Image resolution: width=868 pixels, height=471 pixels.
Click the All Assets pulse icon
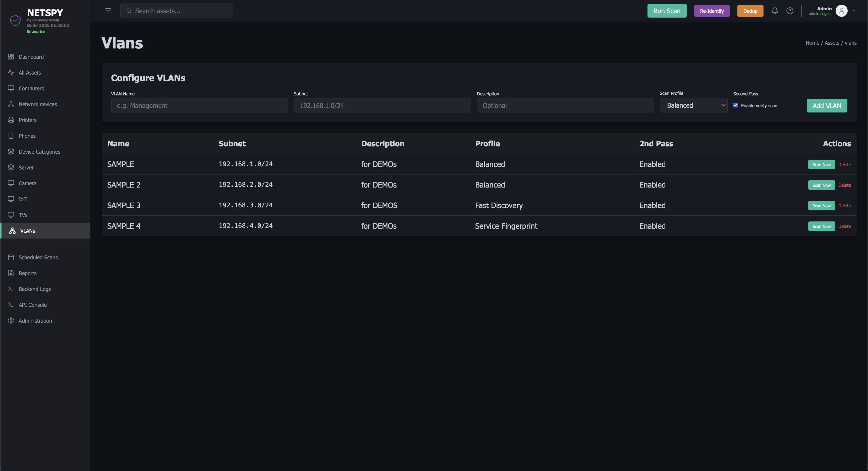11,73
